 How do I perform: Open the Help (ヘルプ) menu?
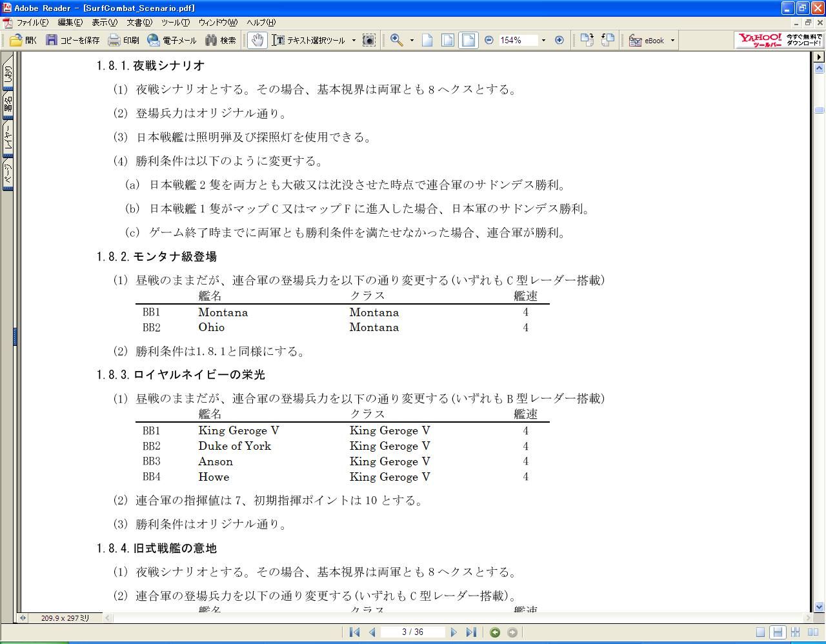click(x=261, y=23)
